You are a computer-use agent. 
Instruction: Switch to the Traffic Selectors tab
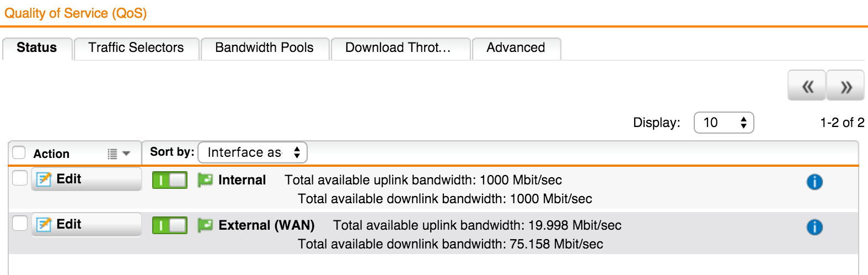[x=136, y=48]
